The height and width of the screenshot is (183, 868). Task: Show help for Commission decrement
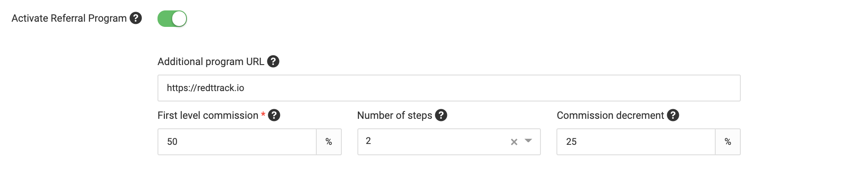673,115
